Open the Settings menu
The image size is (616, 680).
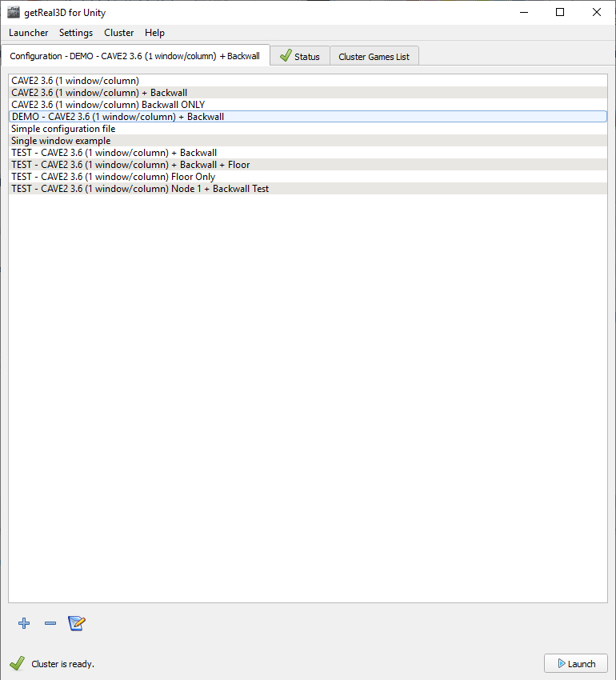[x=76, y=33]
